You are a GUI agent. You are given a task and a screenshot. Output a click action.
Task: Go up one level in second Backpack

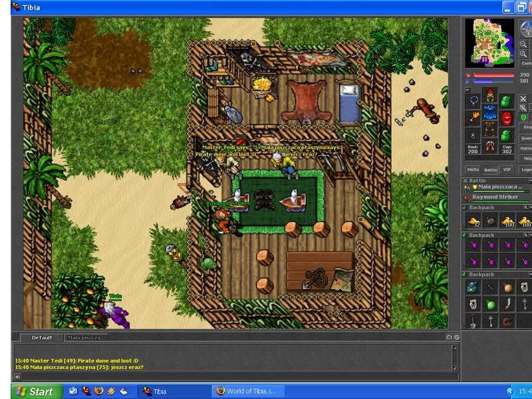(x=526, y=235)
